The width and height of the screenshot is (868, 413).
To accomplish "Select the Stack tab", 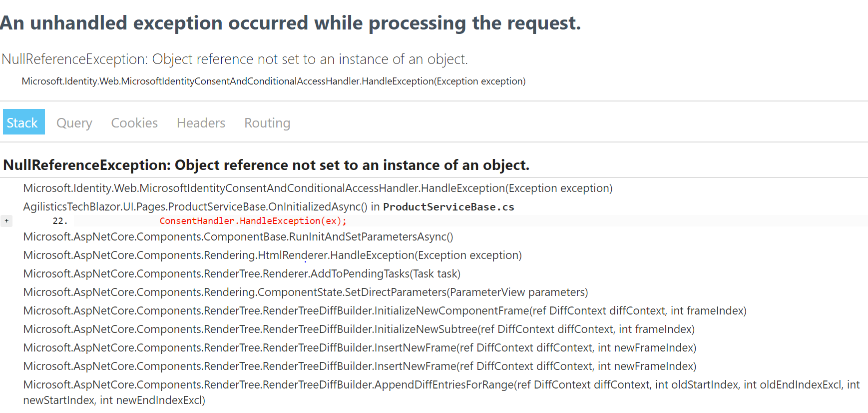I will [23, 122].
